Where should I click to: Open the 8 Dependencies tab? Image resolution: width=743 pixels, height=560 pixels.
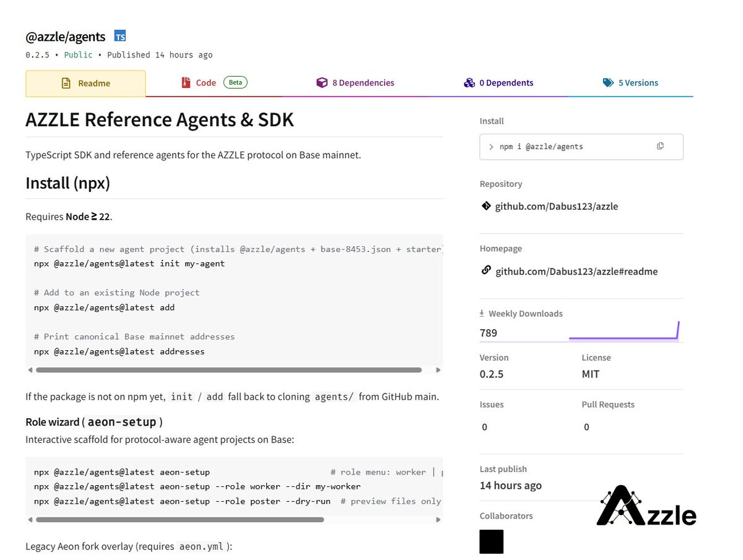click(355, 83)
